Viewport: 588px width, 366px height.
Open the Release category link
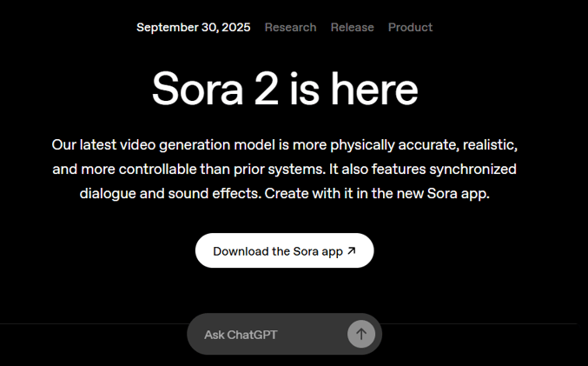pyautogui.click(x=352, y=28)
